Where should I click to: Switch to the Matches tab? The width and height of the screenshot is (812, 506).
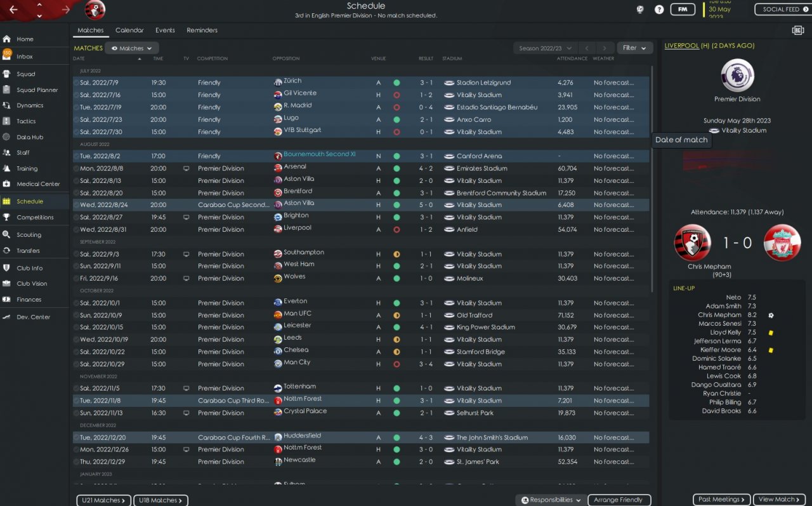[x=91, y=30]
